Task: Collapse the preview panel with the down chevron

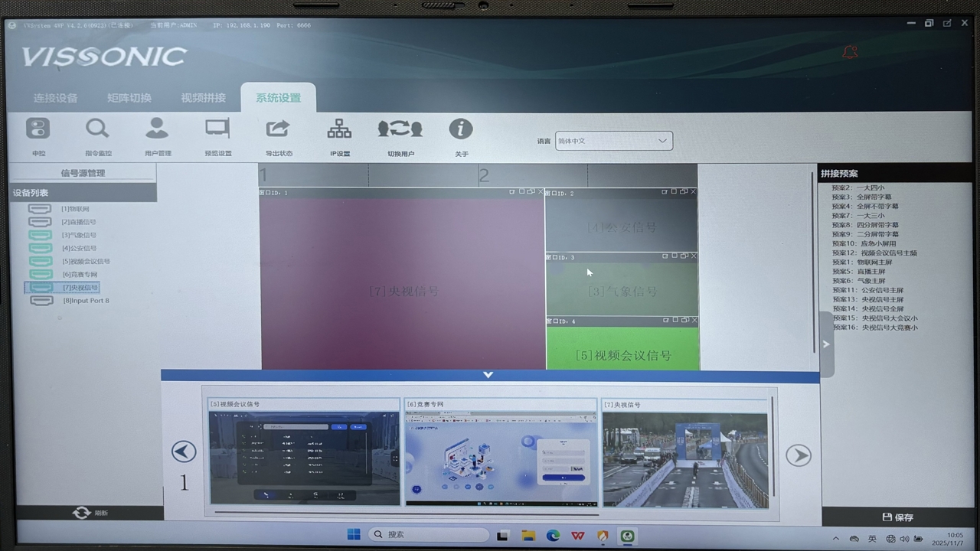Action: point(488,375)
